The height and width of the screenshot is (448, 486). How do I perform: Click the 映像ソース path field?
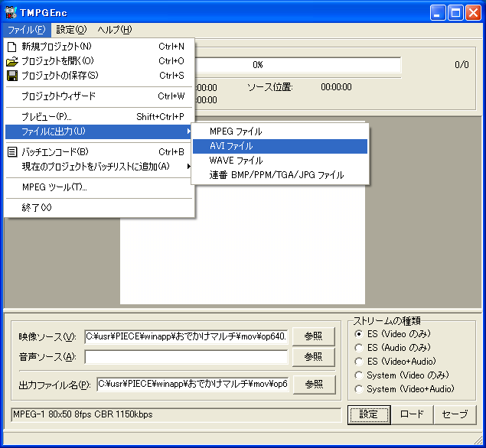click(186, 336)
